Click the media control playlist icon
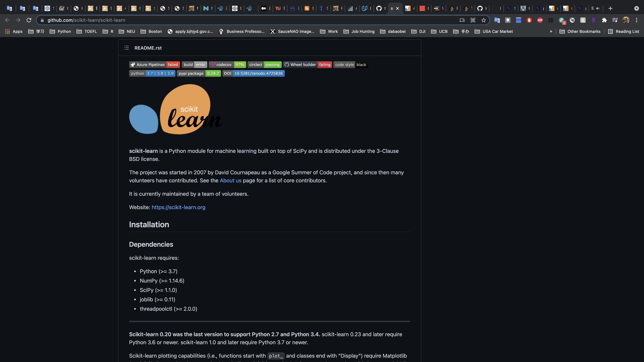644x362 pixels. pyautogui.click(x=615, y=20)
